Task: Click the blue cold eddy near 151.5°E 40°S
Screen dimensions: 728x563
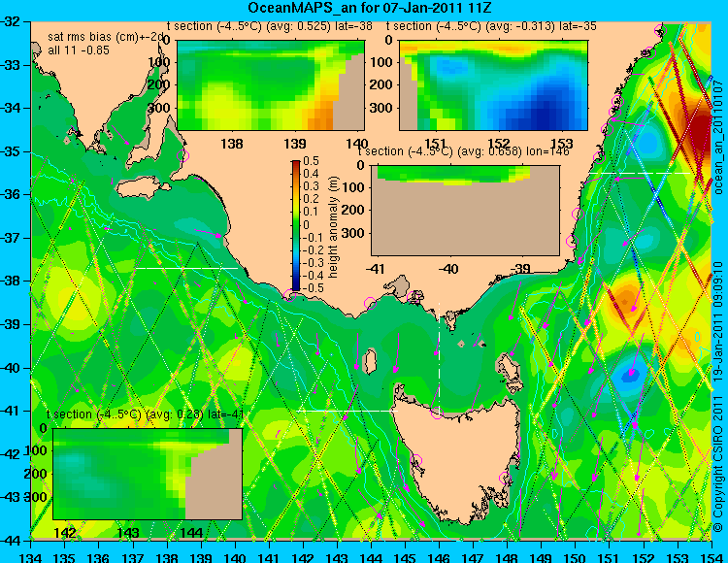Action: pyautogui.click(x=630, y=374)
